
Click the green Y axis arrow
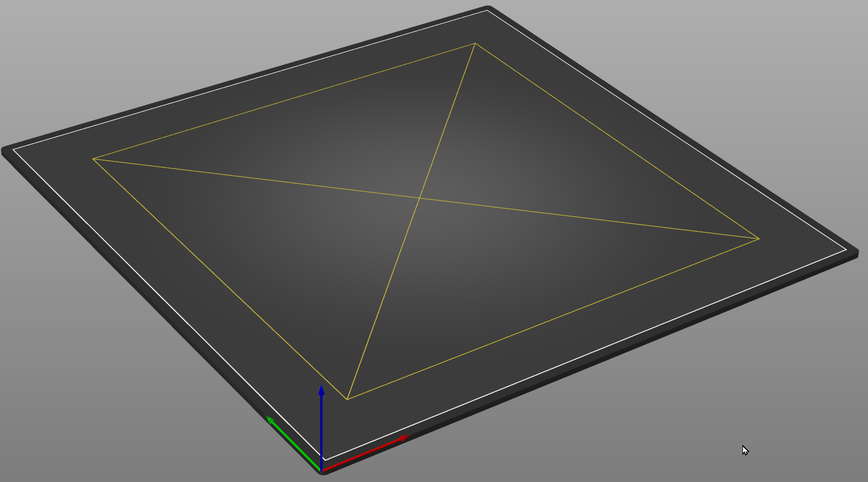click(x=294, y=444)
